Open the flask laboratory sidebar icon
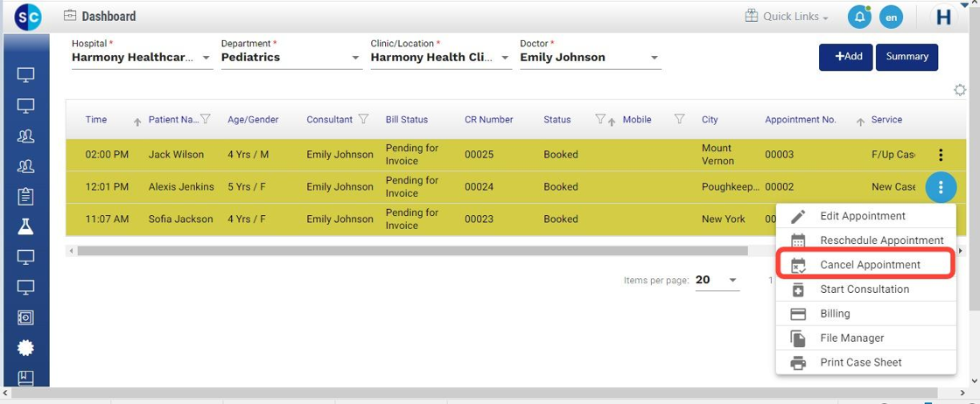980x404 pixels. click(x=25, y=226)
